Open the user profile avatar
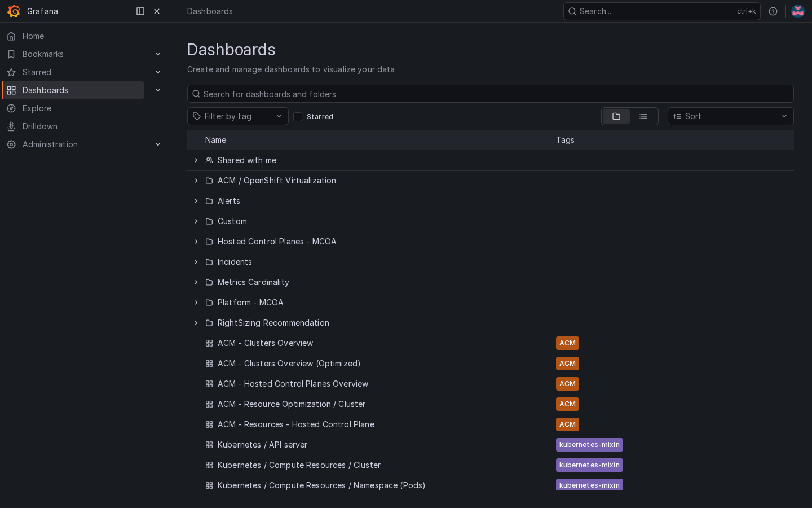This screenshot has width=812, height=508. click(x=798, y=11)
